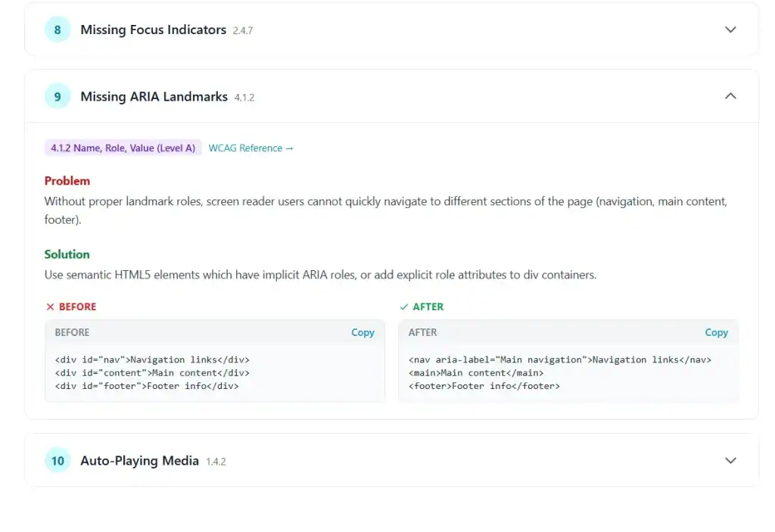Click the number 8 badge
775x532 pixels.
click(x=58, y=30)
